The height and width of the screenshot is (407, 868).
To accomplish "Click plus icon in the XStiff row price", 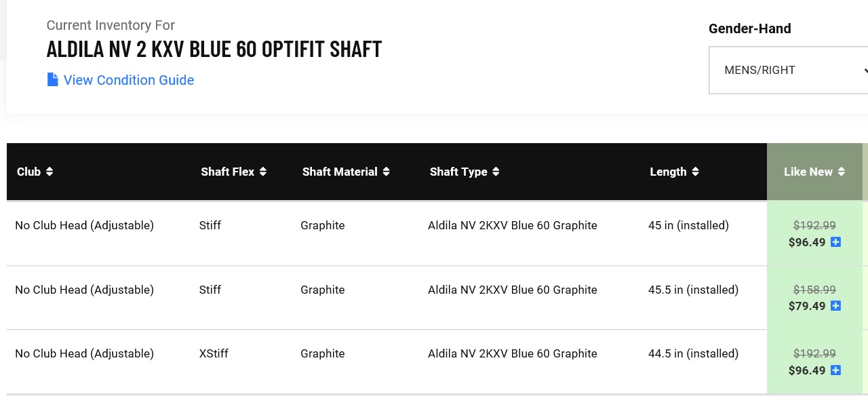I will [x=835, y=370].
